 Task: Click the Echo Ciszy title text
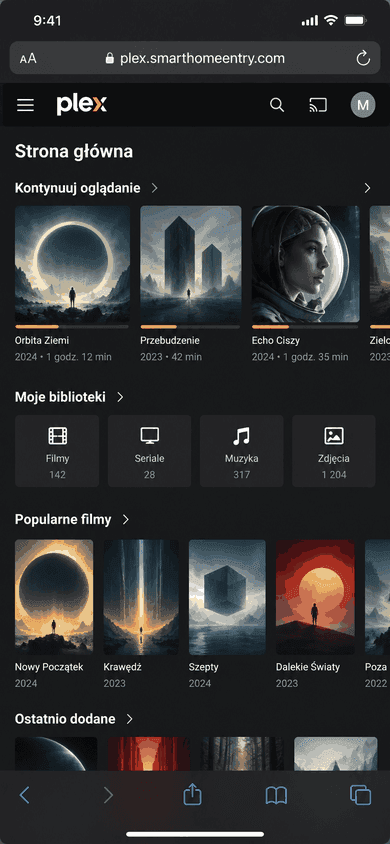(276, 340)
